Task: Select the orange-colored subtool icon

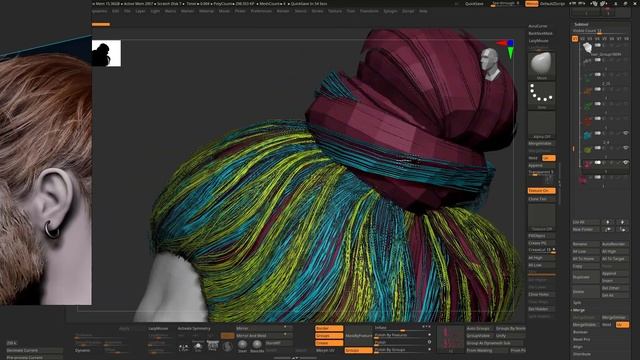Action: [587, 91]
